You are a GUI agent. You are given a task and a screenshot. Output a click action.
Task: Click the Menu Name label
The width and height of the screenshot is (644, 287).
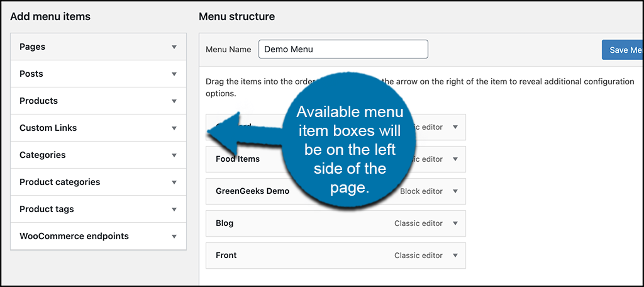(x=228, y=49)
